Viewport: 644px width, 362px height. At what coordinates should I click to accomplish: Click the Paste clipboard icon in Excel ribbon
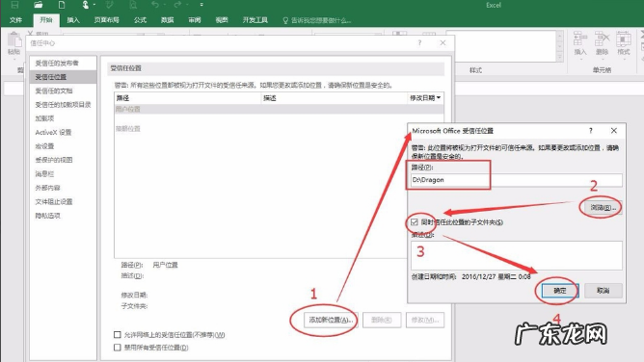tap(13, 40)
